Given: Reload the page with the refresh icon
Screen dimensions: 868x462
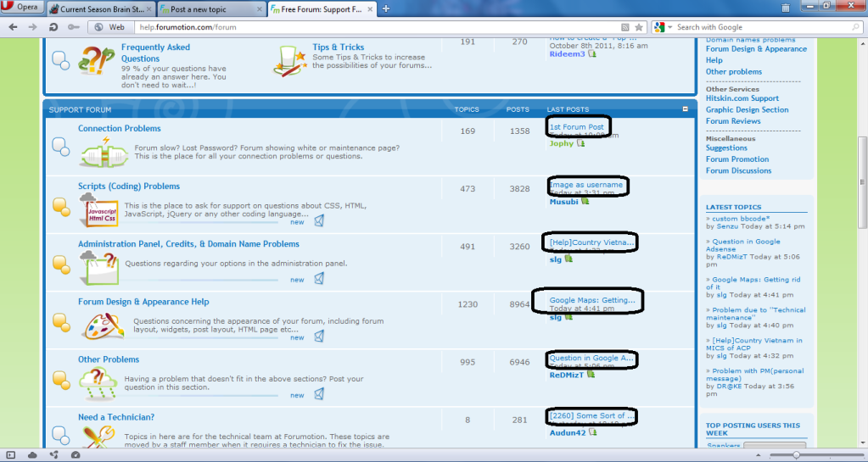Looking at the screenshot, I should click(53, 27).
